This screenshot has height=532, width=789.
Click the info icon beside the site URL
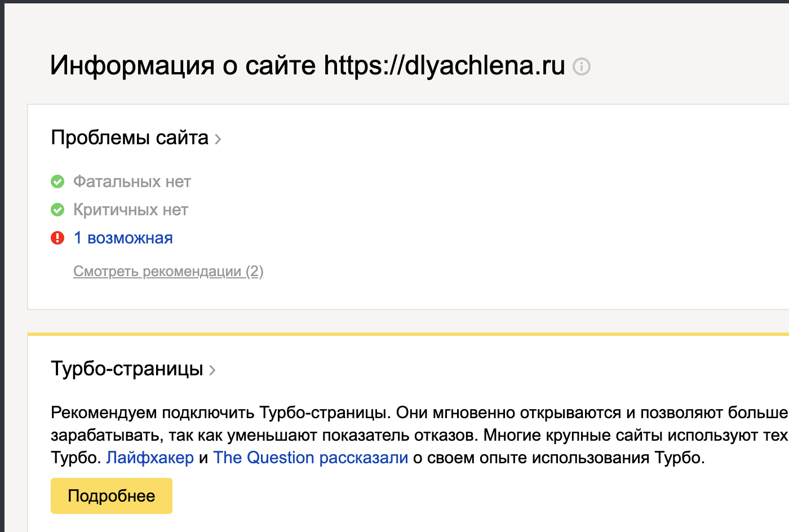point(581,66)
